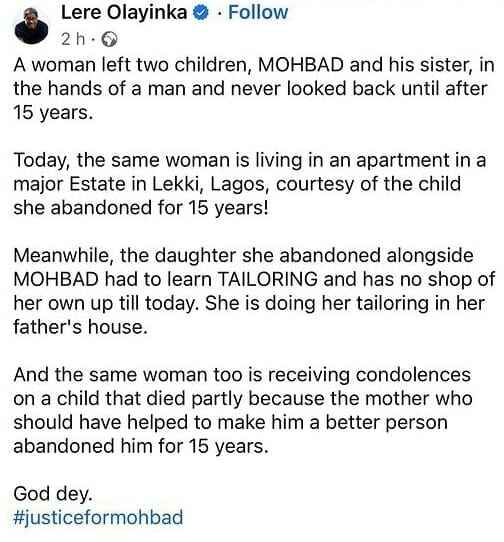Viewport: 504px width, 542px height.
Task: Click the paragraph beginning 'Meanwhile, the daughter'
Action: tap(254, 291)
